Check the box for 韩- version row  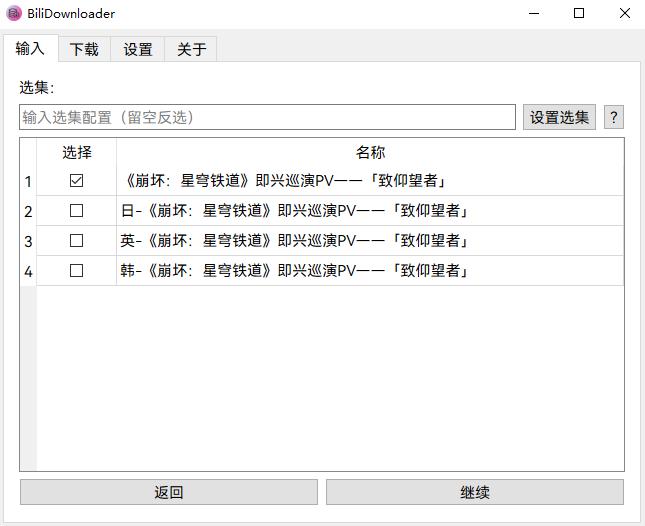[x=77, y=271]
